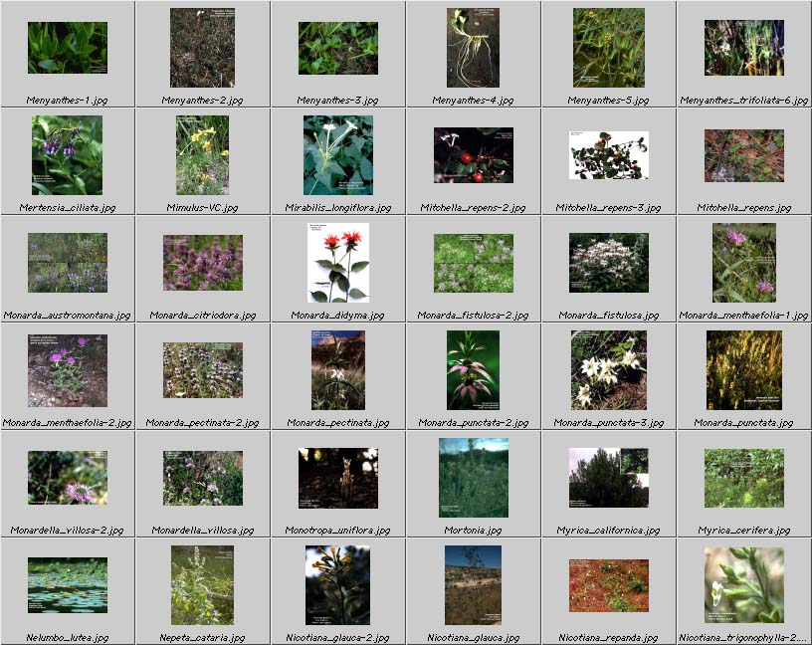
Task: Click the Nepeta_cataria.jpg filename label
Action: point(203,638)
